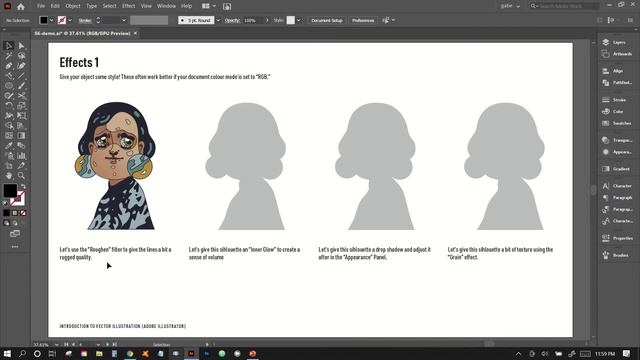Click the colored character illustration
Screen dimensions: 640x360
pos(114,166)
